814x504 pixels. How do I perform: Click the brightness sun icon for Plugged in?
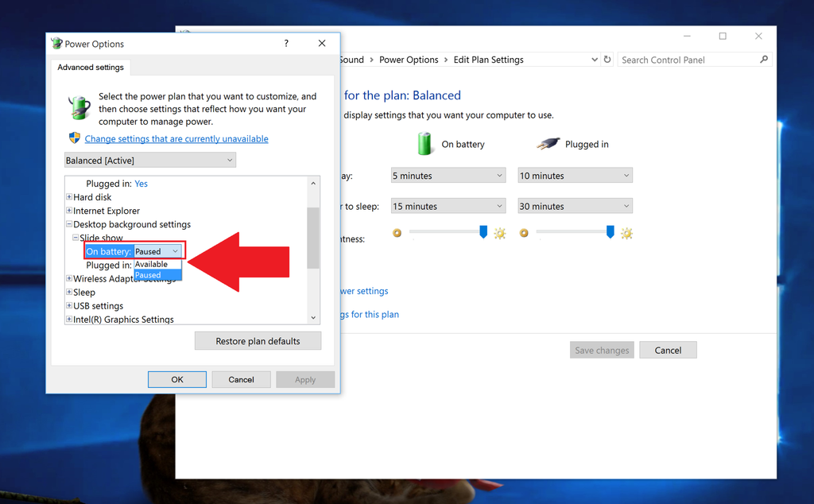pos(626,234)
